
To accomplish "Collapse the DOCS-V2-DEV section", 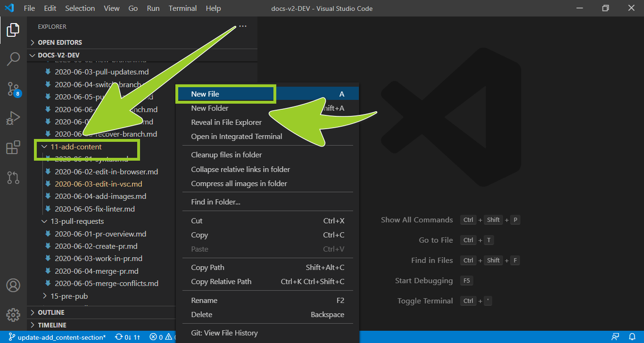I will [x=142, y=55].
